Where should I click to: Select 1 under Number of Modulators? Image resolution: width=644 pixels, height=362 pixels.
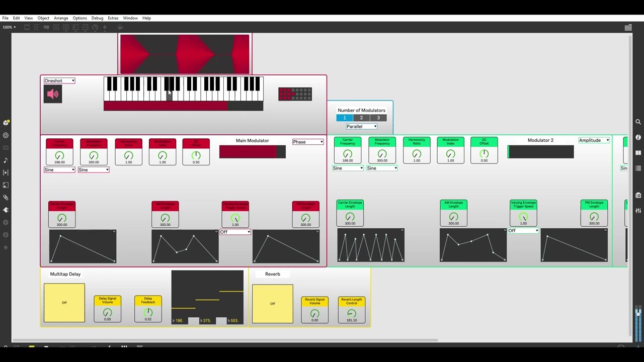pyautogui.click(x=345, y=118)
